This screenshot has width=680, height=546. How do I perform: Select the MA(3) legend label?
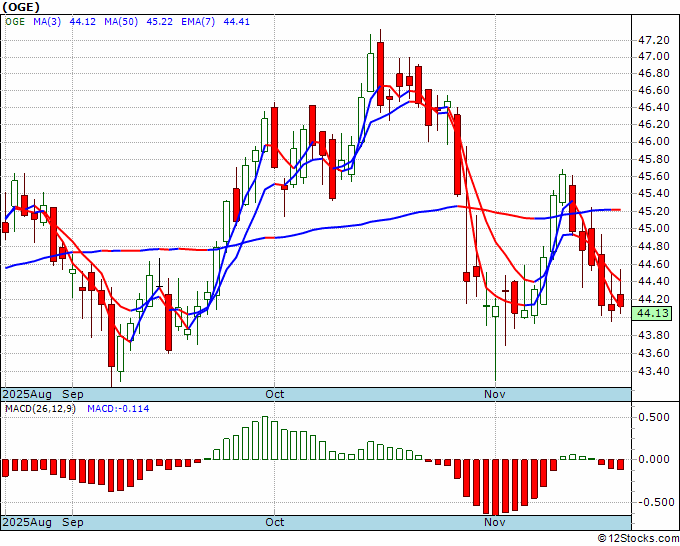click(47, 21)
